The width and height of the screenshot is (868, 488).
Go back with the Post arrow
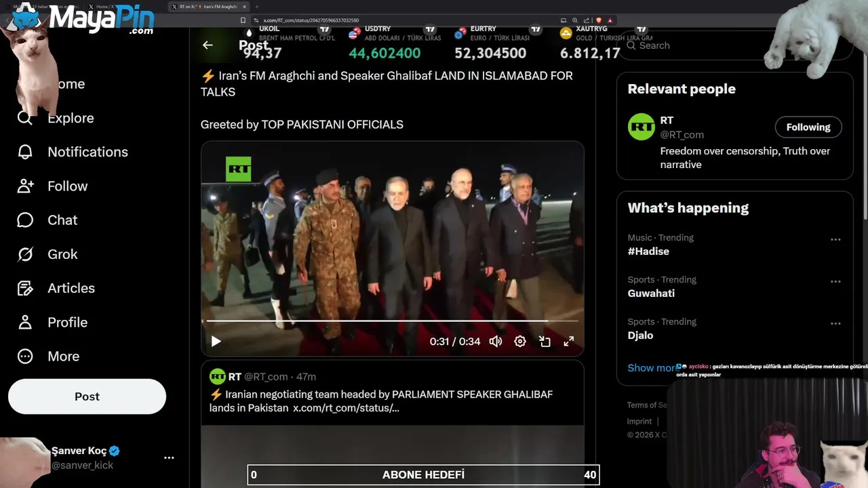(208, 45)
